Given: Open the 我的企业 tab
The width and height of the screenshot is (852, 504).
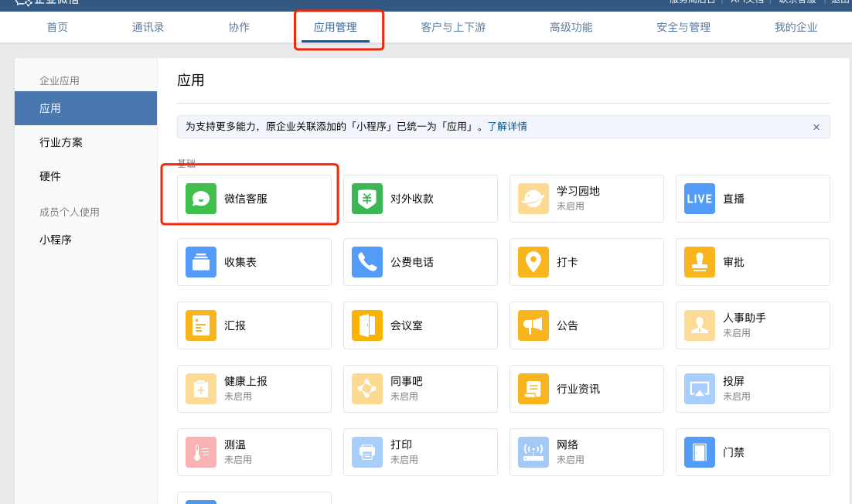Looking at the screenshot, I should (x=796, y=27).
